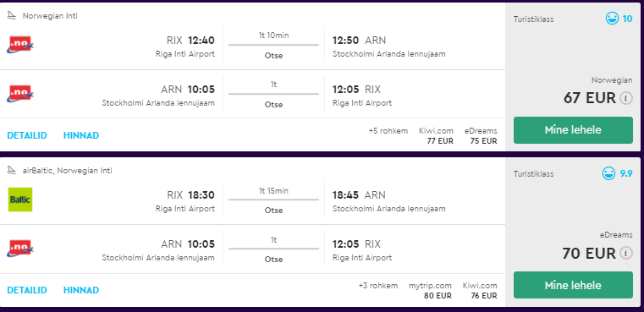Viewport: 644px width, 312px height.
Task: Click info icon next to 67 EUR
Action: pos(626,98)
